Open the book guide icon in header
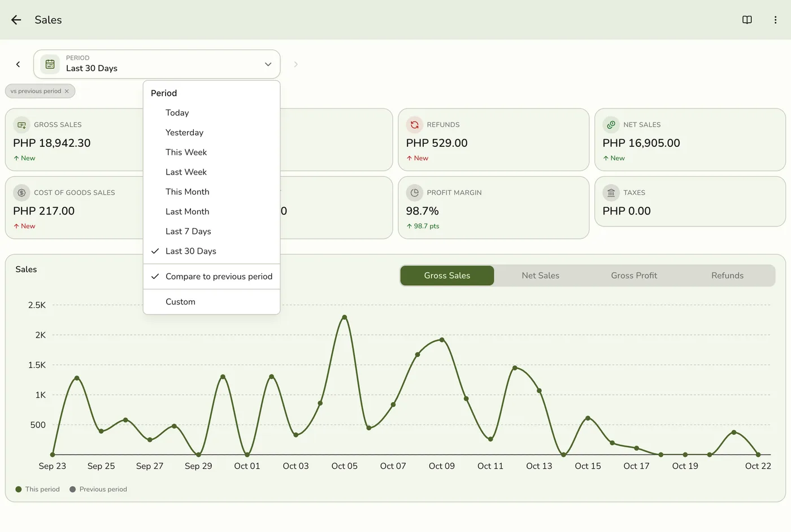Image resolution: width=791 pixels, height=532 pixels. [x=747, y=20]
